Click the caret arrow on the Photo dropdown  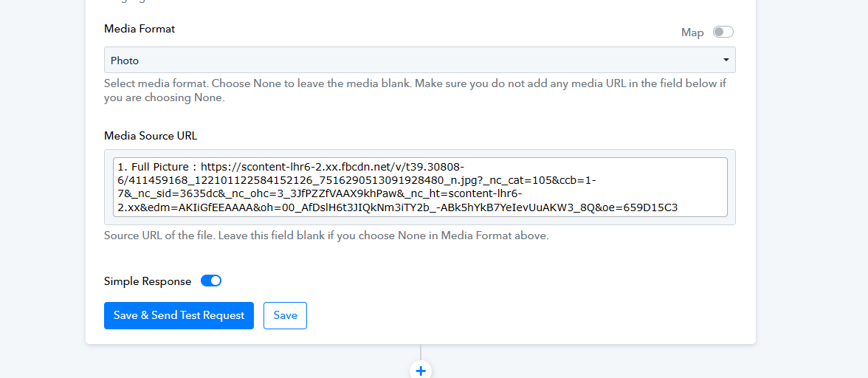(x=726, y=60)
